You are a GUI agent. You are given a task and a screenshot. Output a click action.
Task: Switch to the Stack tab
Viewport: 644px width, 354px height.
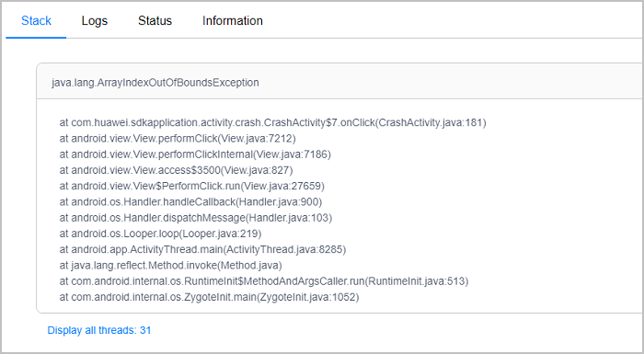36,20
